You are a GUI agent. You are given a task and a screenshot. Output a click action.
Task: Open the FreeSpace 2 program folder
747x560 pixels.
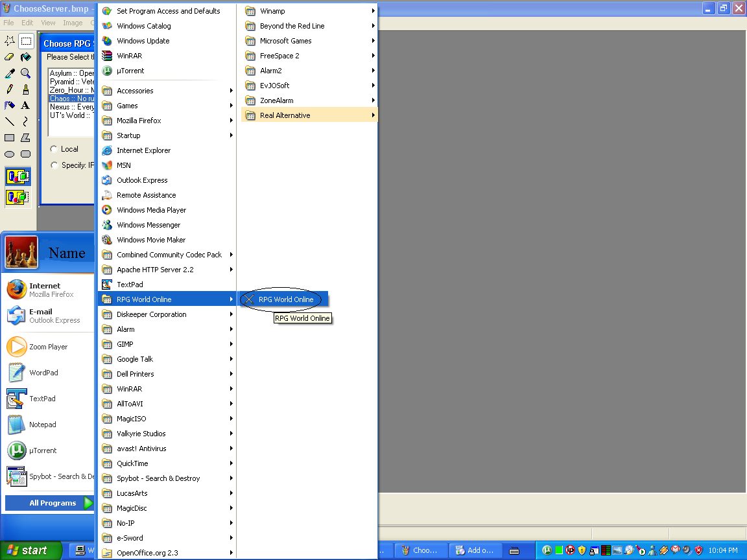click(310, 56)
